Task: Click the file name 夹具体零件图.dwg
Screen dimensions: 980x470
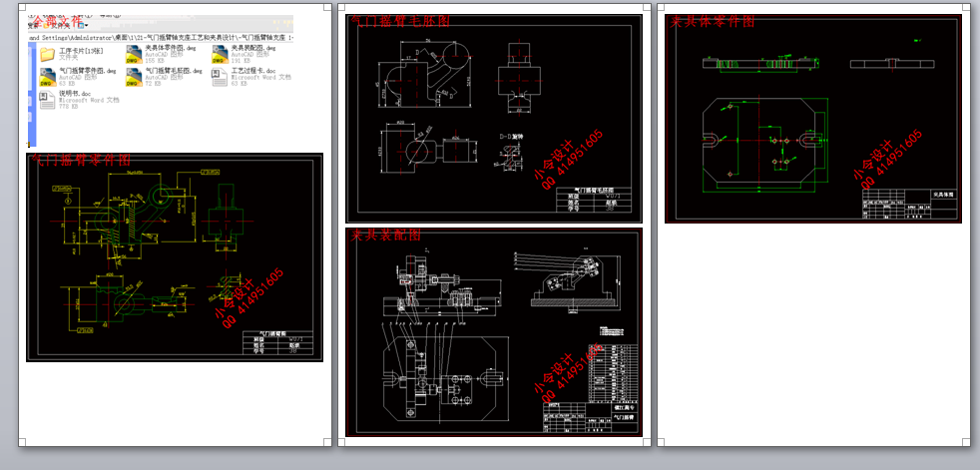Action: (x=170, y=48)
